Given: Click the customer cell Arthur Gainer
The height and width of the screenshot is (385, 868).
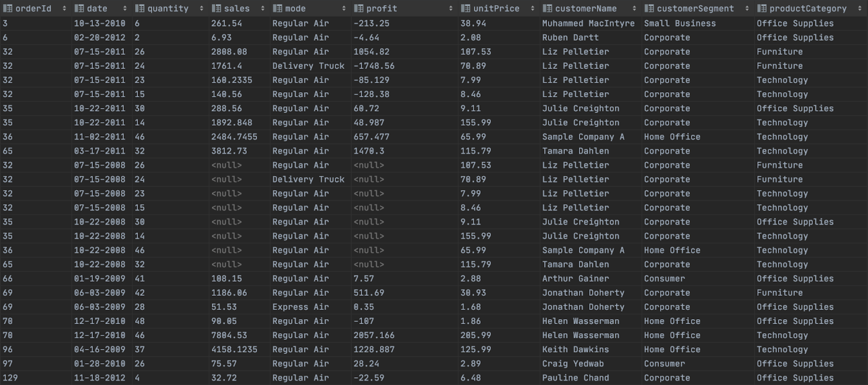Looking at the screenshot, I should click(x=575, y=278).
